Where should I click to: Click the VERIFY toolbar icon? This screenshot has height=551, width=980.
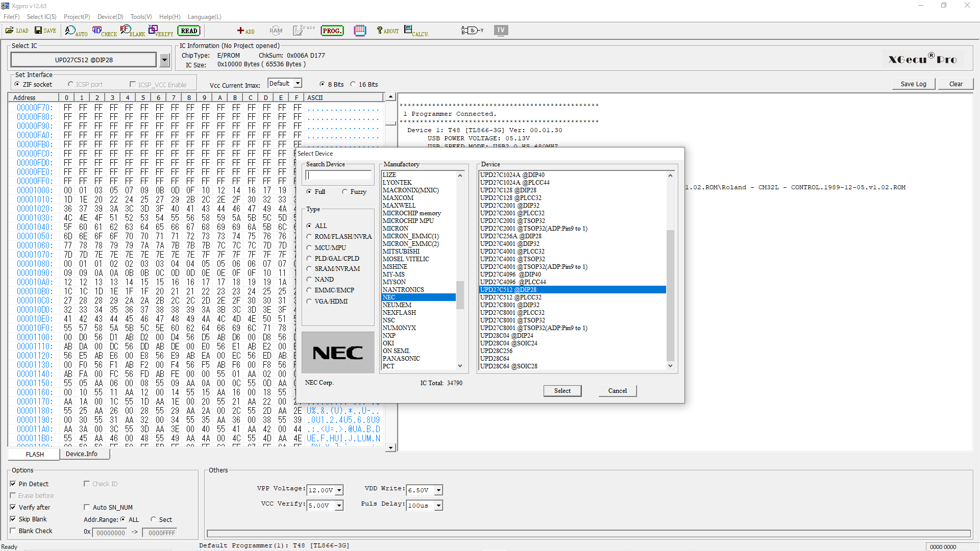160,31
